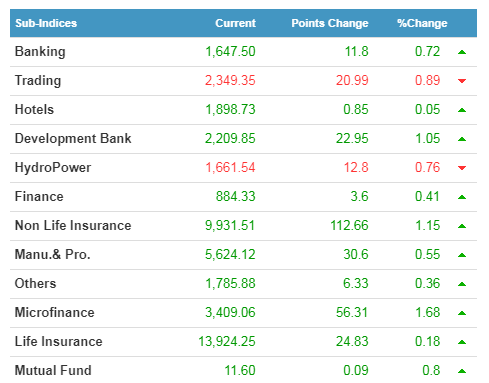Click the up arrow for Non Life Insurance

tap(462, 226)
